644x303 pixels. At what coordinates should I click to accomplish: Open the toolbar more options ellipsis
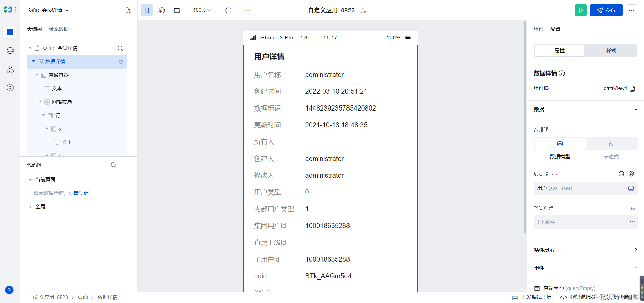247,10
